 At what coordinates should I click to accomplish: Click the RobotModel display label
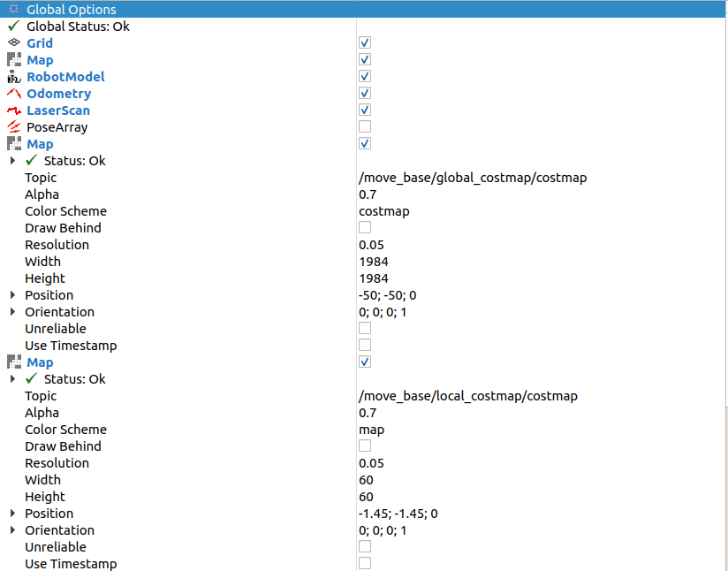point(65,77)
